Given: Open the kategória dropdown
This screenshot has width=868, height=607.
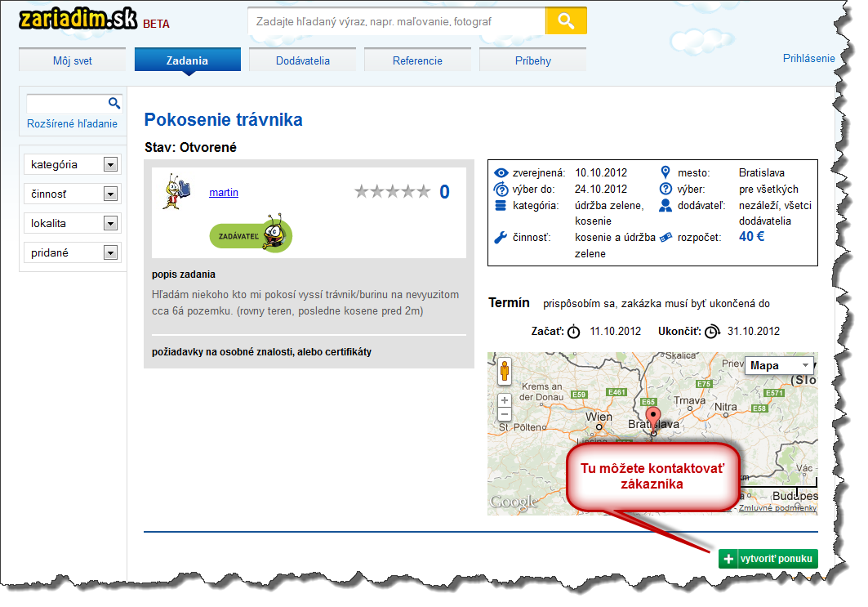Looking at the screenshot, I should tap(73, 164).
